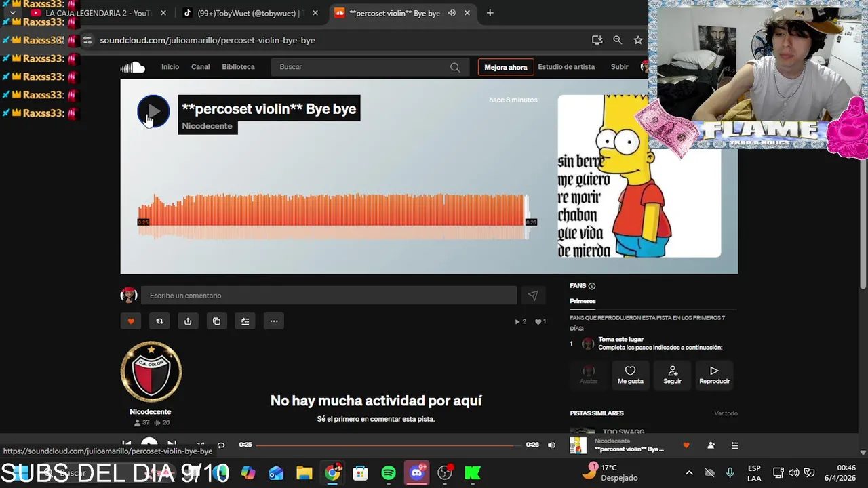This screenshot has height=488, width=868.
Task: Add track to next up queue icon
Action: 245,321
